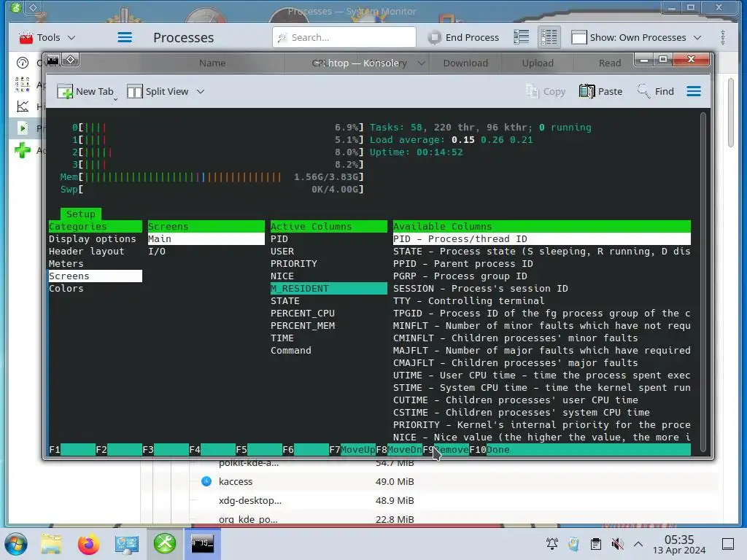Click the taskbar clock showing 05:35
Screen dimensions: 747x560
point(679,544)
